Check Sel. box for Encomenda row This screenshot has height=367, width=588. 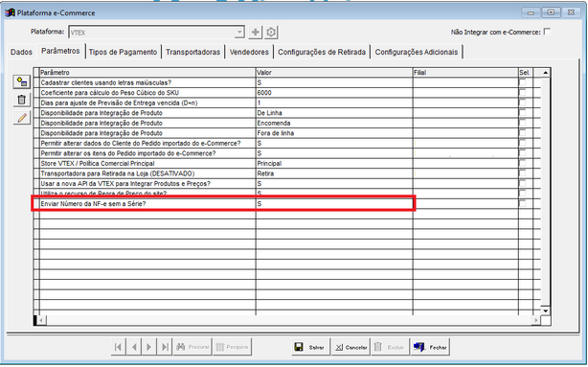coord(522,123)
